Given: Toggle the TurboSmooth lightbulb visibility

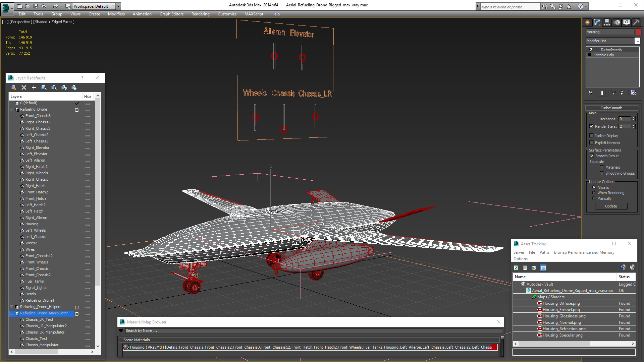Looking at the screenshot, I should [x=591, y=49].
